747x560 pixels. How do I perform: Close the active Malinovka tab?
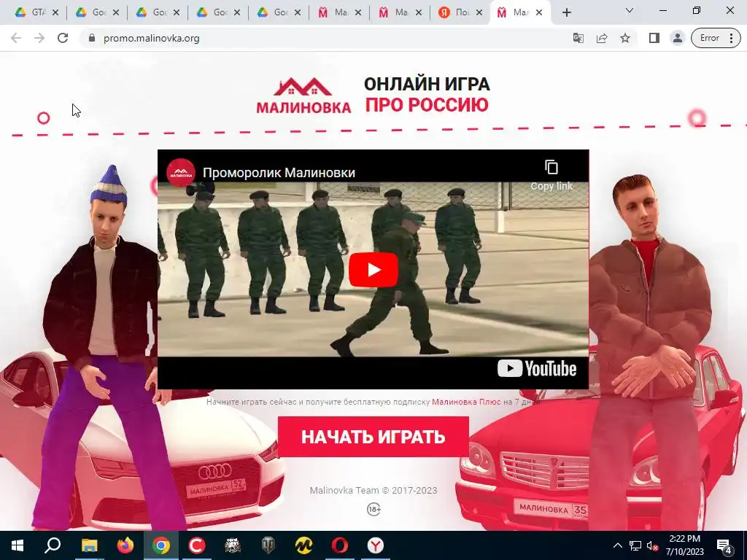(539, 13)
